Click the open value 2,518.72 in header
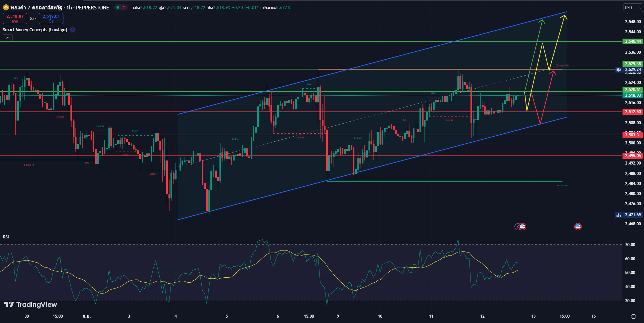This screenshot has height=323, width=644. point(149,7)
